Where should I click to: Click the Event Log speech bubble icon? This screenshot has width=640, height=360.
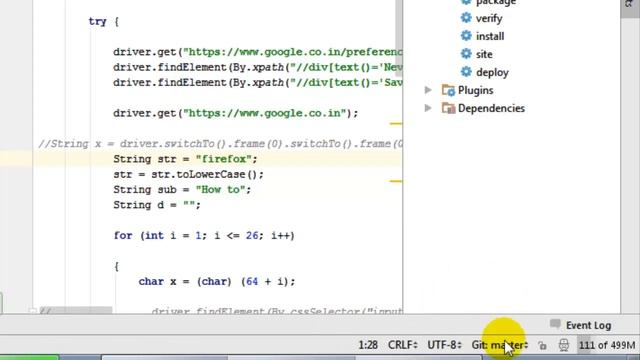(x=555, y=324)
